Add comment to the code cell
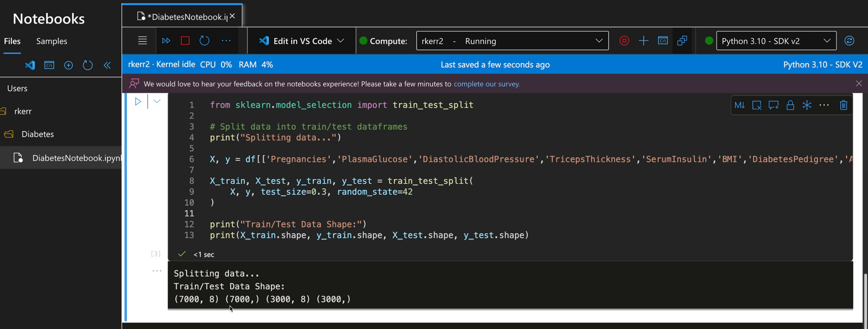 [773, 105]
